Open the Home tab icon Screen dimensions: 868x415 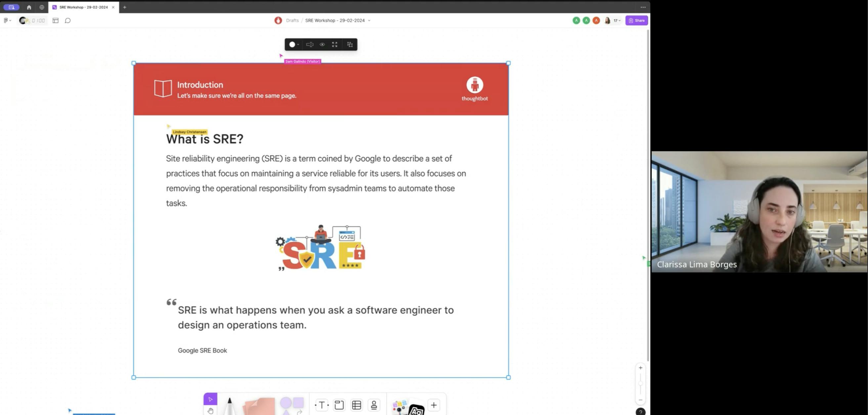coord(29,7)
